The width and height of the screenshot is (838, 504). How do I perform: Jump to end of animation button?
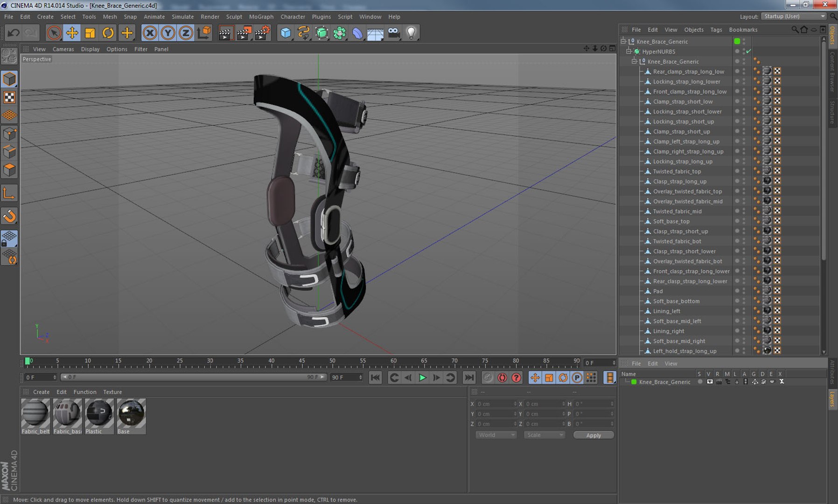(469, 378)
